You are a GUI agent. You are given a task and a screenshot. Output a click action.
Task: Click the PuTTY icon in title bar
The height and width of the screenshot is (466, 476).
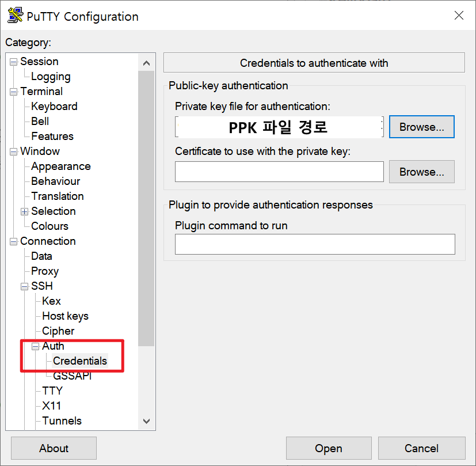click(15, 16)
